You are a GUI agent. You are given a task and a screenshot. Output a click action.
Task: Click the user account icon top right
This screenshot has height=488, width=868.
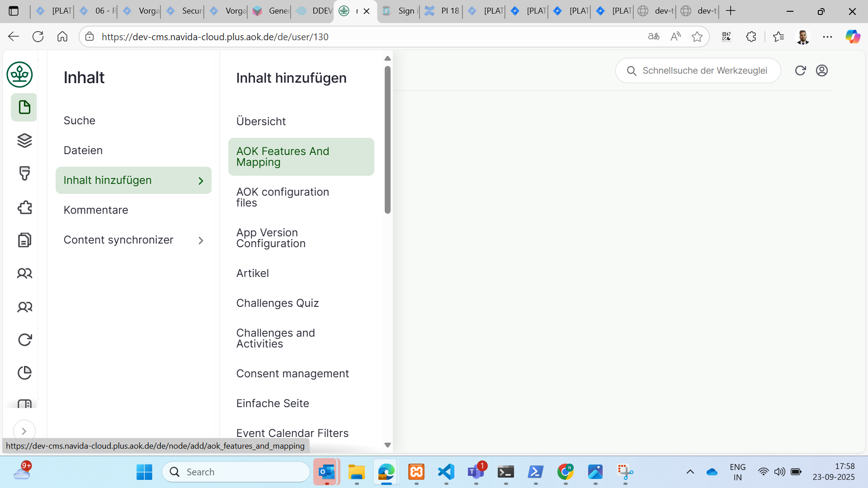tap(822, 70)
